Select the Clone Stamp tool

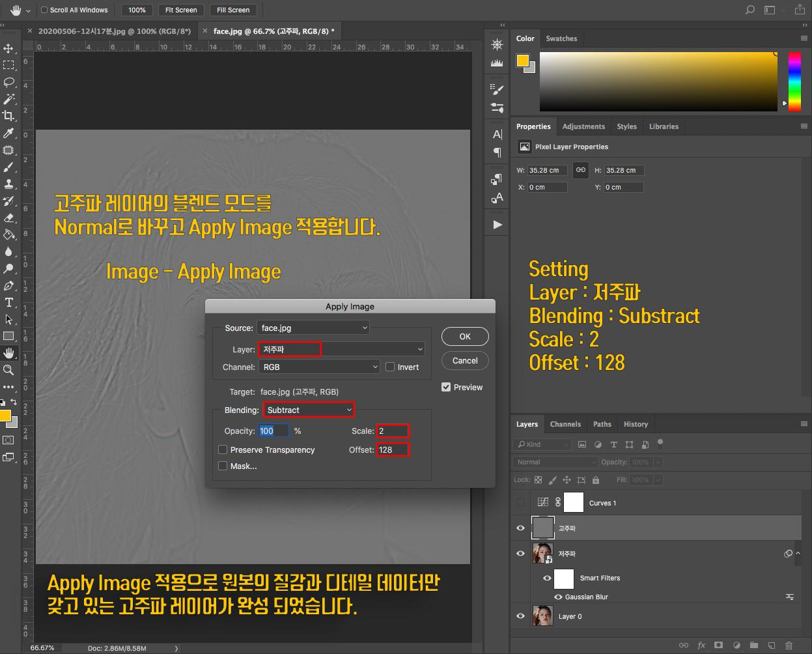pyautogui.click(x=8, y=184)
